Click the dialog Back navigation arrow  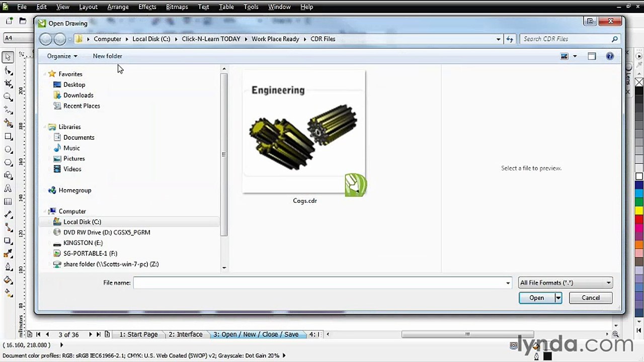click(x=45, y=39)
